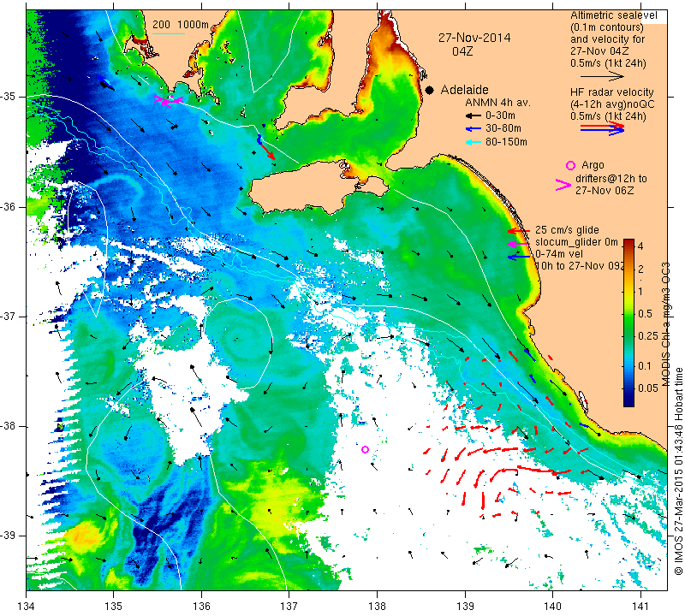Click the cyan 200m contour legend line
685x616 pixels.
point(168,33)
